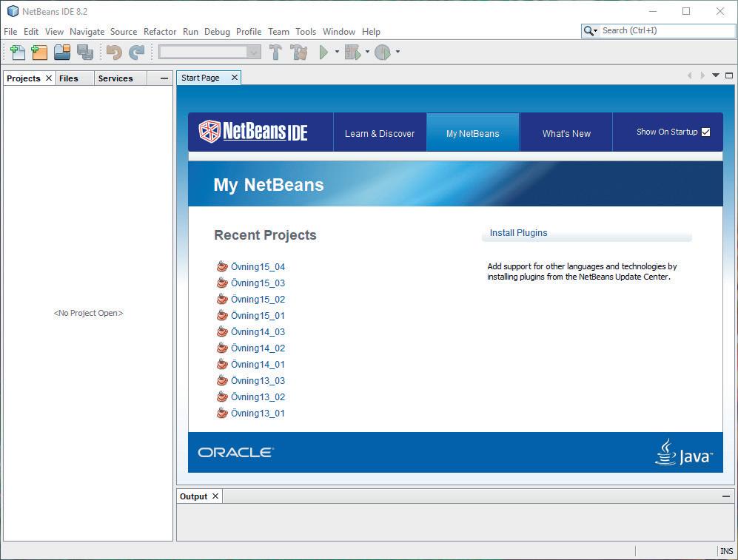Open recent project Övning15_03
Image resolution: width=738 pixels, height=560 pixels.
(x=258, y=283)
